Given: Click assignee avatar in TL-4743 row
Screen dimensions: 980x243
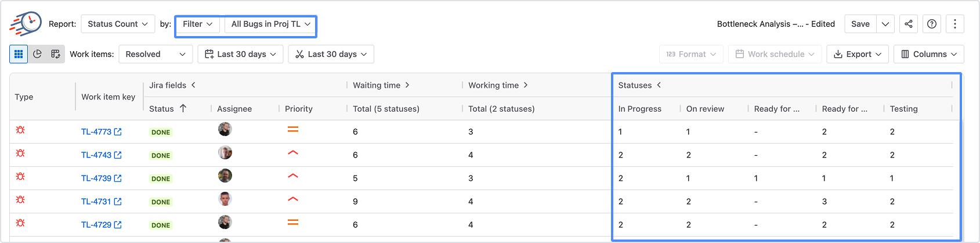Looking at the screenshot, I should click(x=225, y=152).
